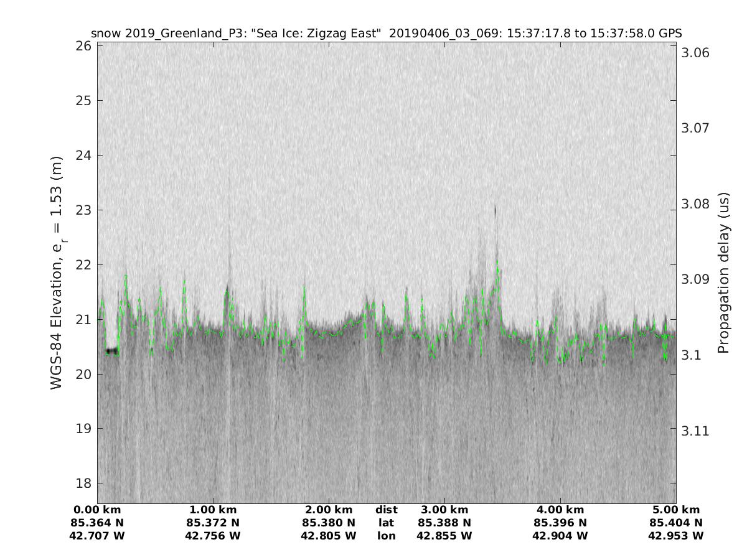Screen dimensions: 747x560
Task: Click the "85.396 N" latitude label
Action: tap(560, 523)
